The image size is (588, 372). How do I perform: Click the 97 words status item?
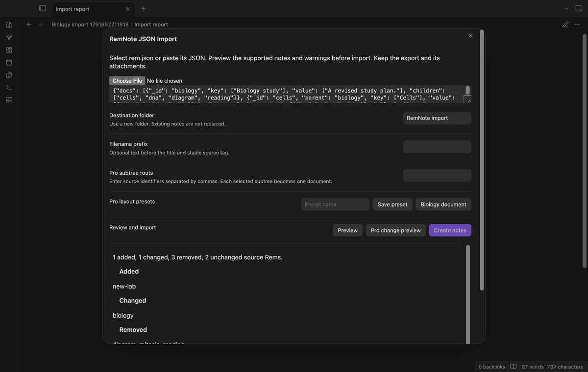point(533,367)
